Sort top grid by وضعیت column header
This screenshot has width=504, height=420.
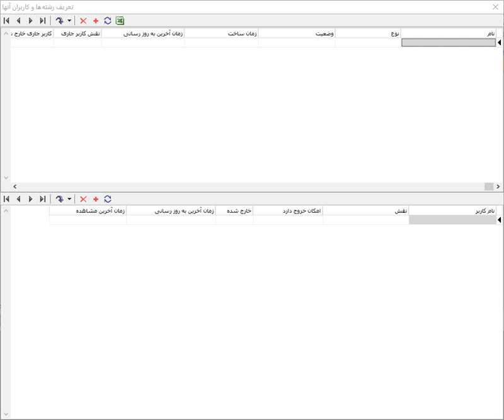coord(297,33)
